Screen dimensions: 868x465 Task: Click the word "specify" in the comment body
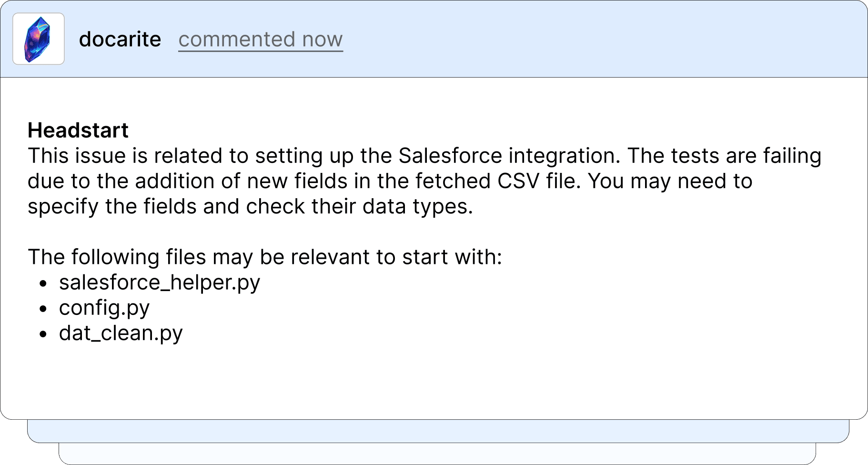coord(63,207)
